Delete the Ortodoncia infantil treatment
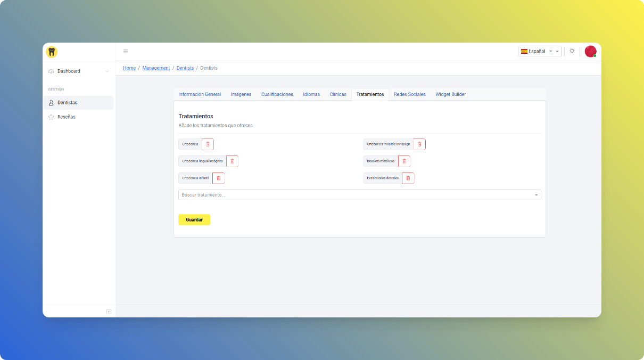The image size is (644, 360). point(218,178)
